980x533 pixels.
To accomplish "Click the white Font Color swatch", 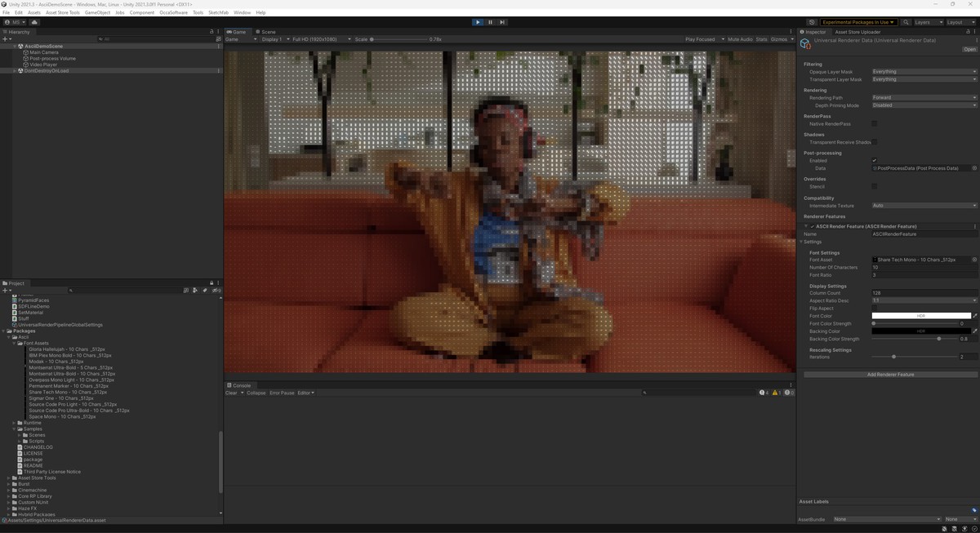I will [x=920, y=316].
